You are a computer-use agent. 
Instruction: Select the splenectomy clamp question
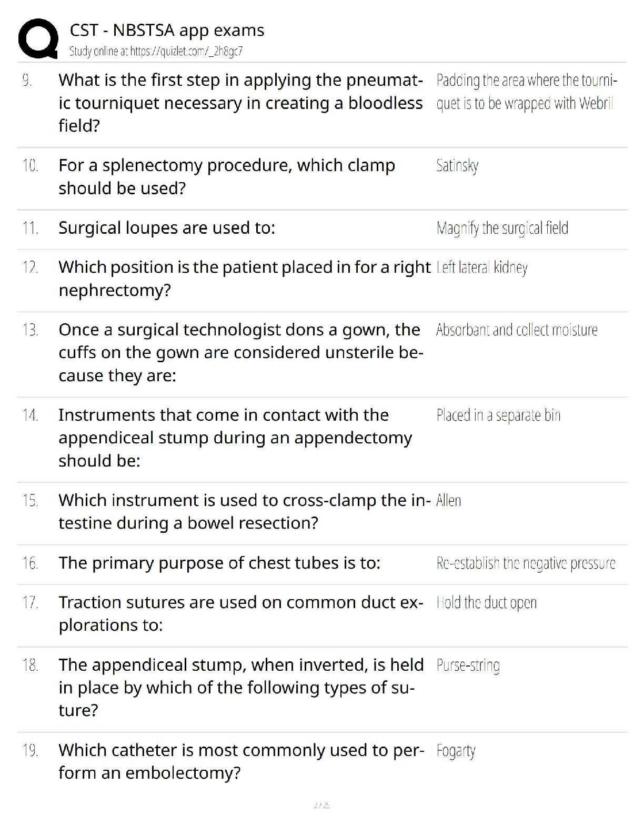click(x=227, y=176)
